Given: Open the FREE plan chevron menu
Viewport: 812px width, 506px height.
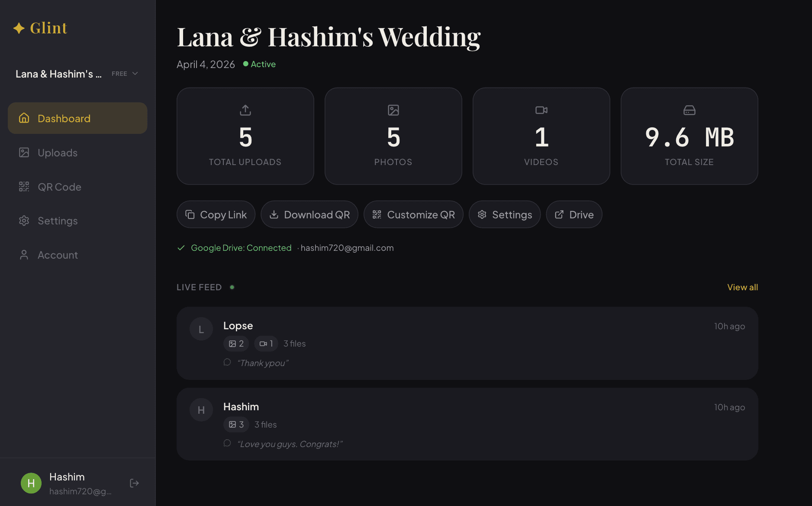Looking at the screenshot, I should 135,74.
